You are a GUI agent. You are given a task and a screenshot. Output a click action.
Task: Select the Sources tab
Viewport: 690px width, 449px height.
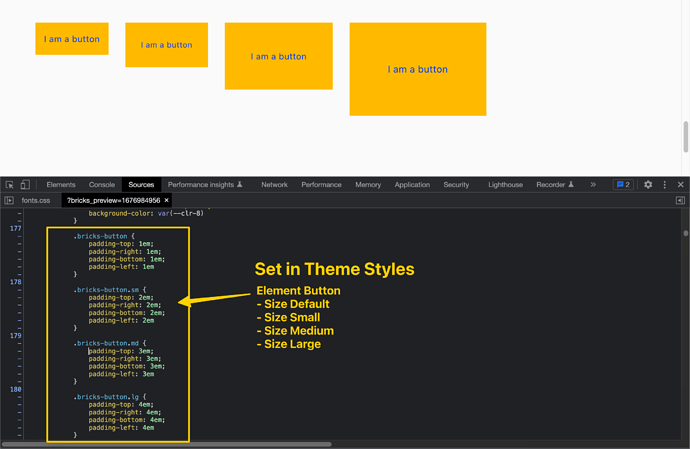141,184
